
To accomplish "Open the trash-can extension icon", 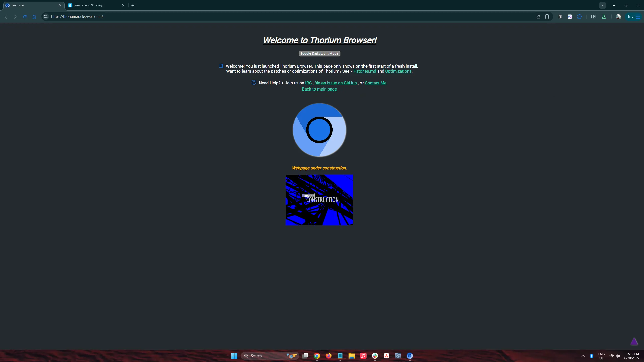I will click(x=560, y=17).
